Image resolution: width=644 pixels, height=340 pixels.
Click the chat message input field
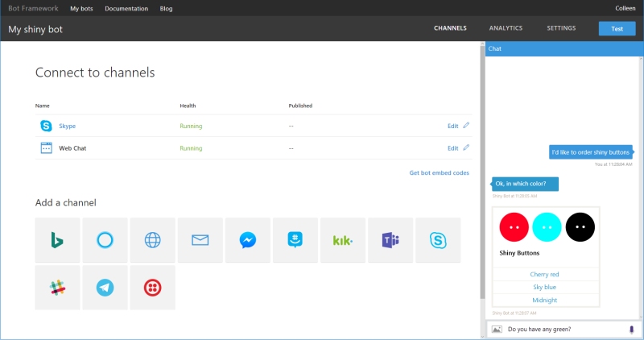pyautogui.click(x=565, y=330)
